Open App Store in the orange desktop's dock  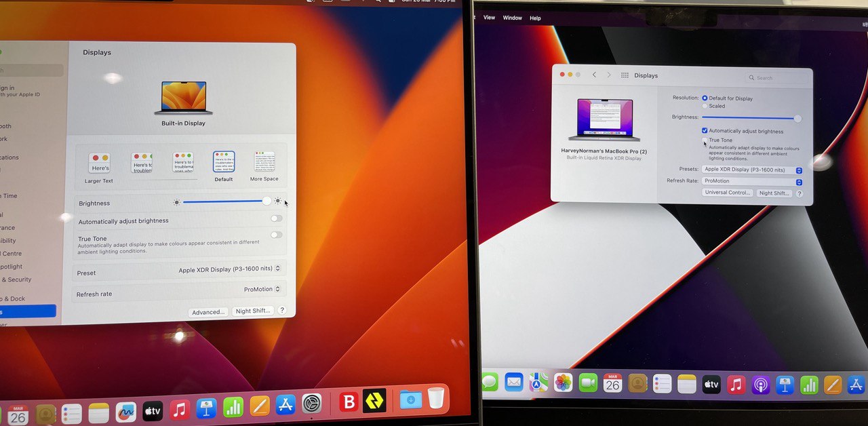(x=285, y=405)
